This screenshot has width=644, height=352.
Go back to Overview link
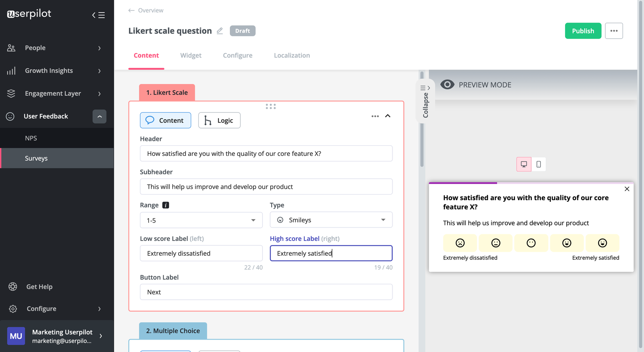[151, 10]
